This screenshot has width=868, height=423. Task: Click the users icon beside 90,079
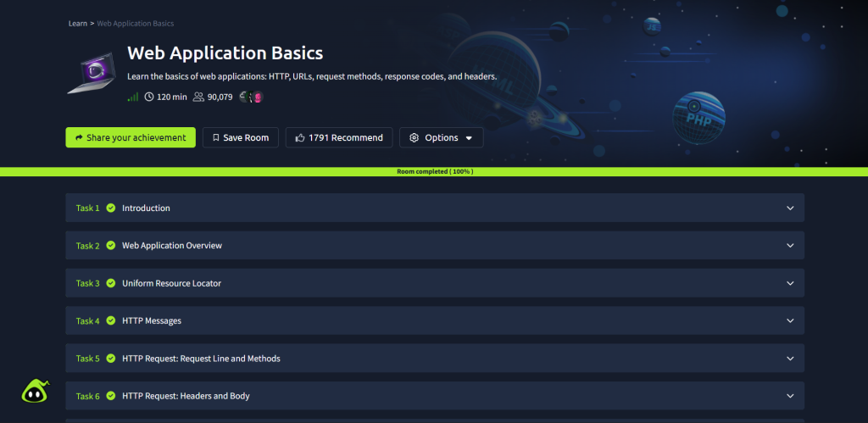click(198, 97)
